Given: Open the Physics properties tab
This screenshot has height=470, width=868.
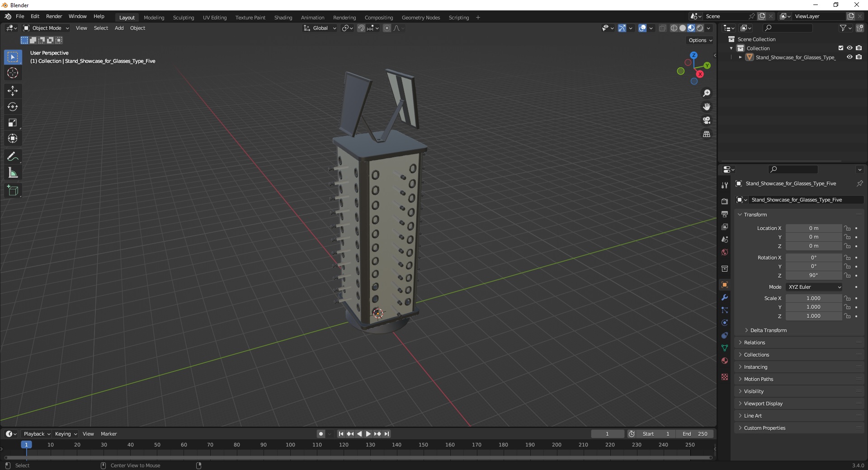Looking at the screenshot, I should coord(725,323).
